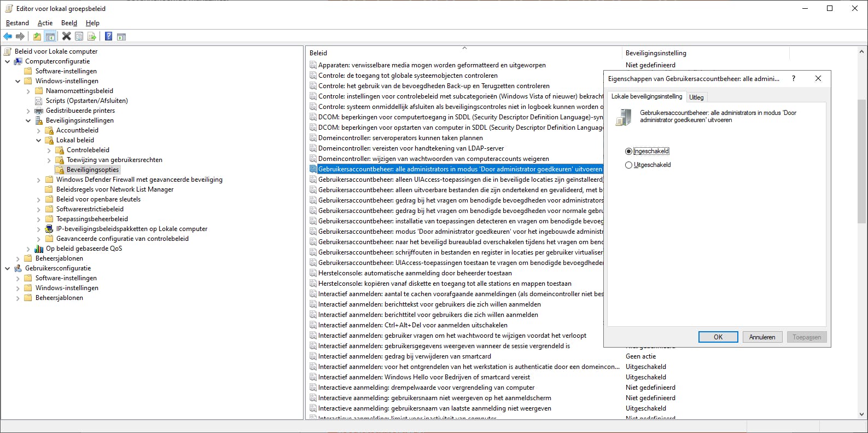
Task: Select the Beveiligingsopties tree item
Action: point(92,170)
